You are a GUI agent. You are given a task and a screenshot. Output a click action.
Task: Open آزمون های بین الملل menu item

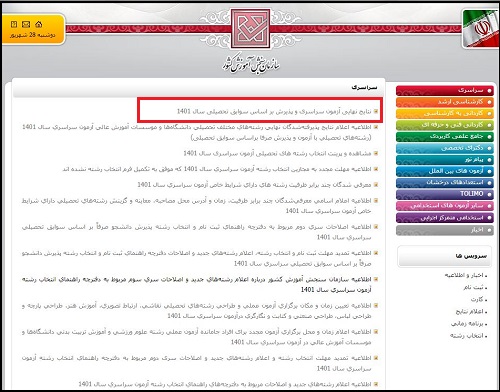pyautogui.click(x=445, y=171)
